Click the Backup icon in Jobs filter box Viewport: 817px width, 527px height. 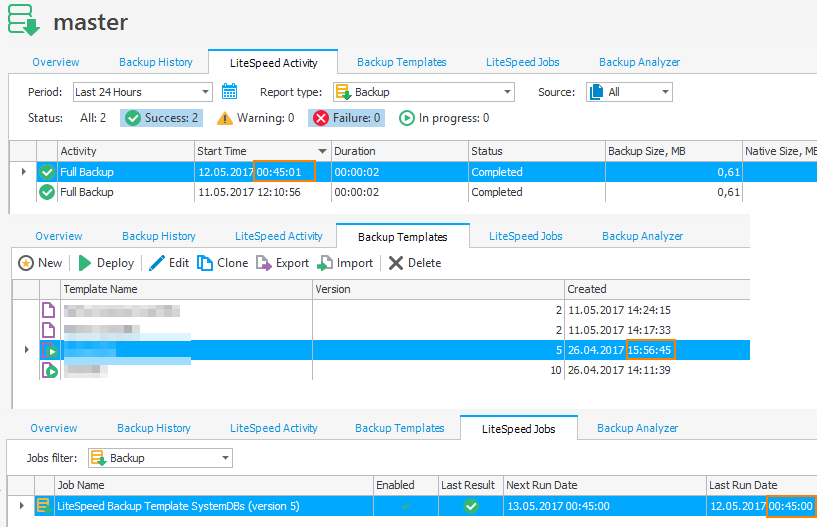(98, 458)
